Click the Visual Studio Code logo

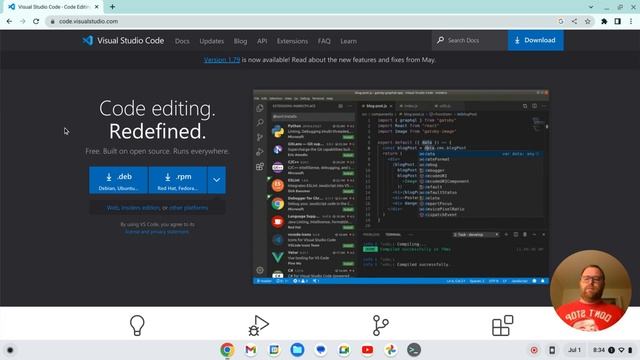click(x=123, y=40)
